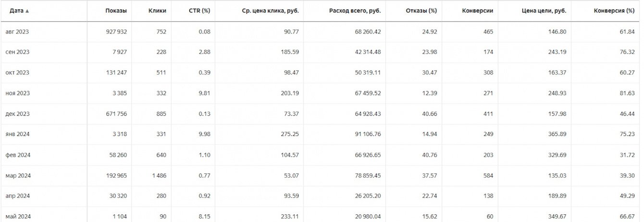Open the ноя 2023 row
The image size is (644, 222).
[x=17, y=93]
